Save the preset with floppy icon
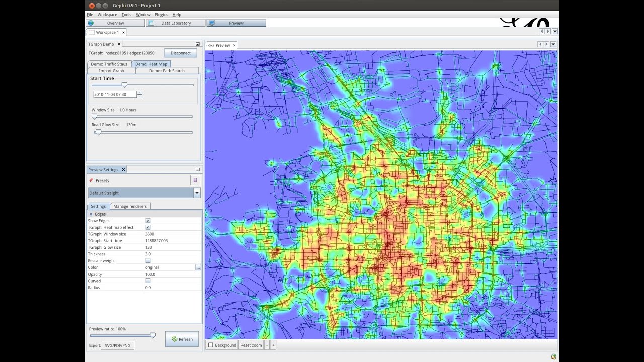Screen dimensions: 644x362 195,180
